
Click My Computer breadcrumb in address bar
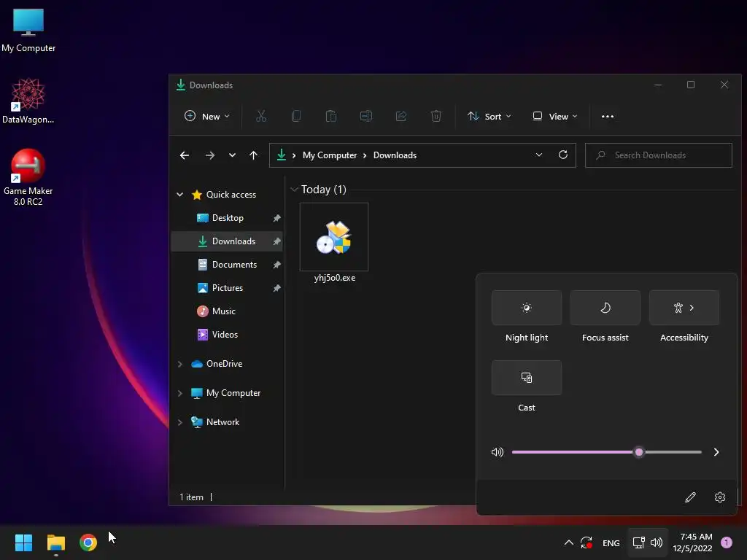(330, 155)
